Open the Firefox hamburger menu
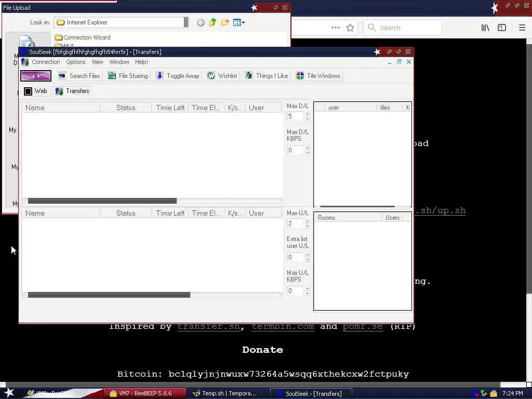The width and height of the screenshot is (532, 399). point(522,28)
